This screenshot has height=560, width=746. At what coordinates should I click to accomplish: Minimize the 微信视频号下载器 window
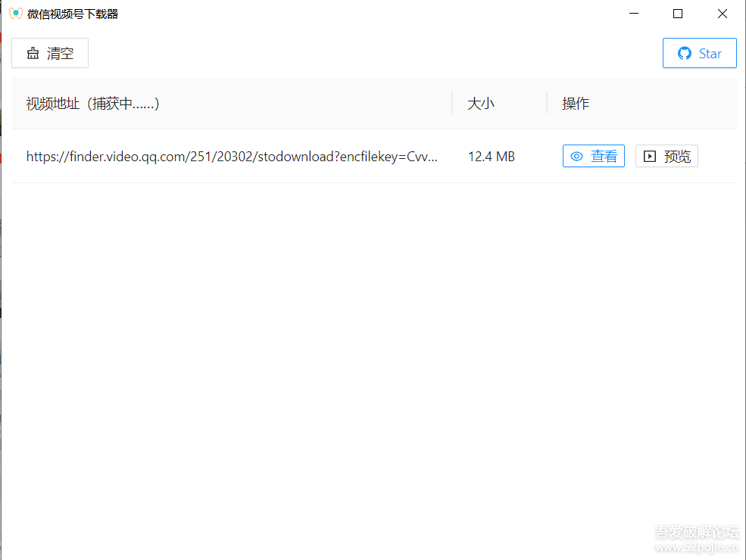coord(634,14)
